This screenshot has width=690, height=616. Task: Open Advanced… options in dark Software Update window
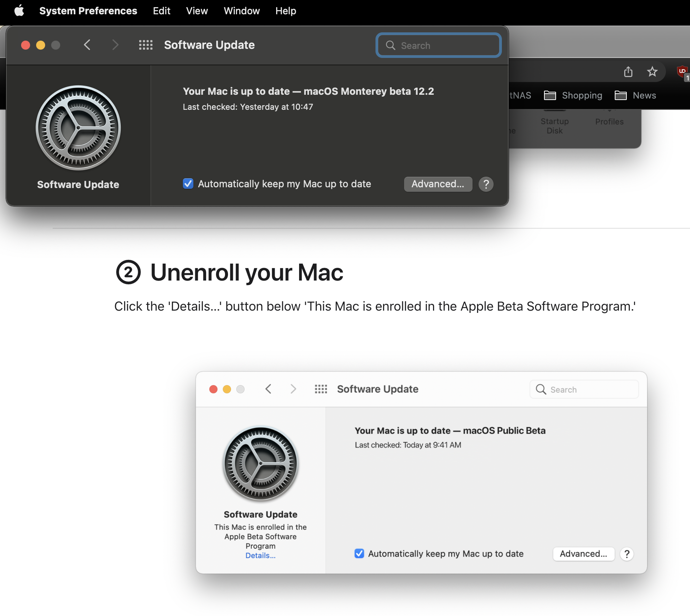coord(438,184)
